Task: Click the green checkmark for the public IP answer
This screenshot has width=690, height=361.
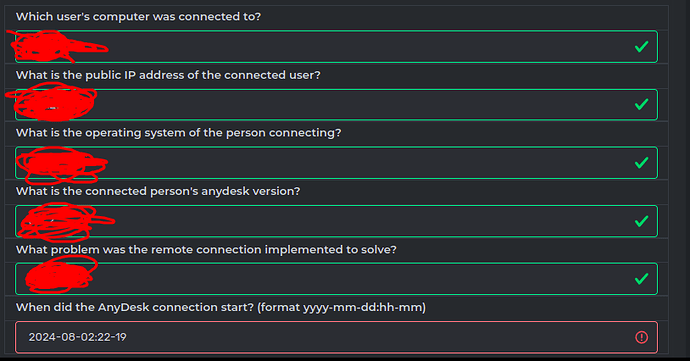Action: 642,104
